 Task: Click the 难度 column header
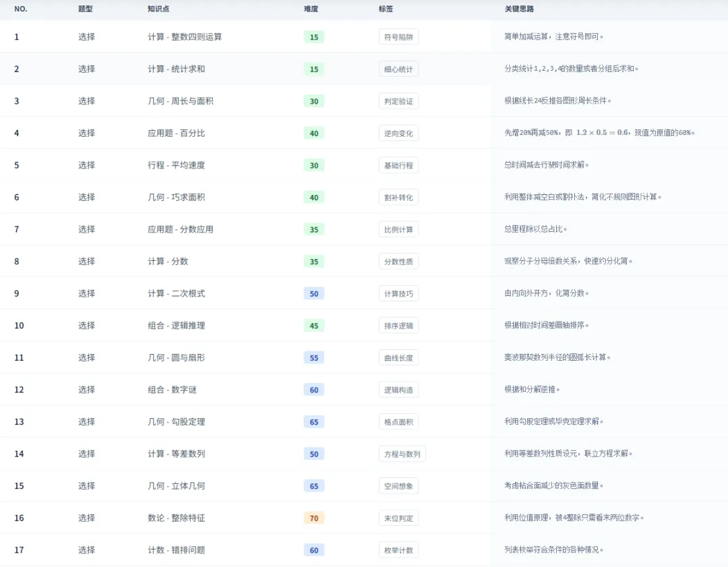(x=311, y=9)
